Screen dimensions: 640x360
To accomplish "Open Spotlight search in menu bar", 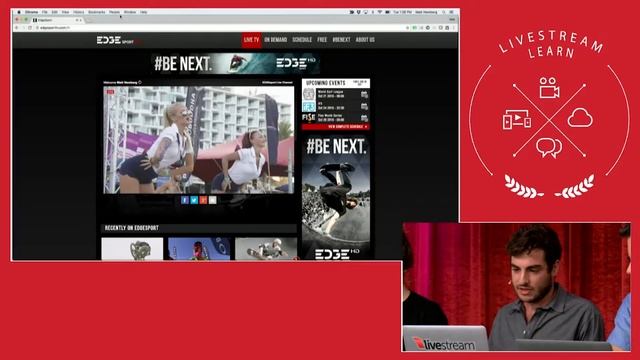I will [x=444, y=12].
